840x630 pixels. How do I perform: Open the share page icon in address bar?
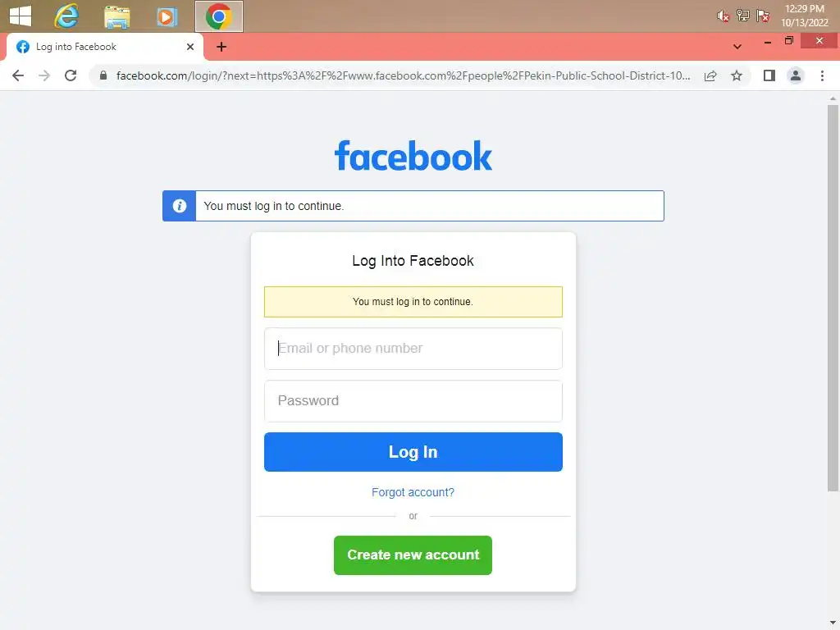click(x=710, y=75)
